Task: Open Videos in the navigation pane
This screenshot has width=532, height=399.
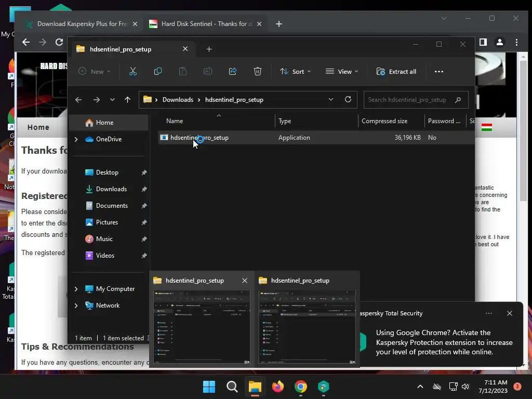Action: (105, 256)
